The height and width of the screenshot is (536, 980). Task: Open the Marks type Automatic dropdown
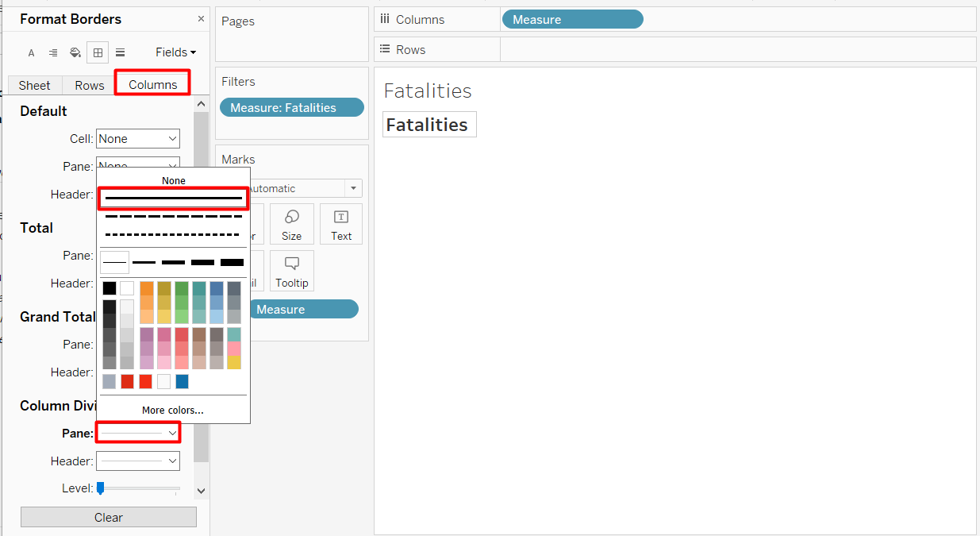302,188
